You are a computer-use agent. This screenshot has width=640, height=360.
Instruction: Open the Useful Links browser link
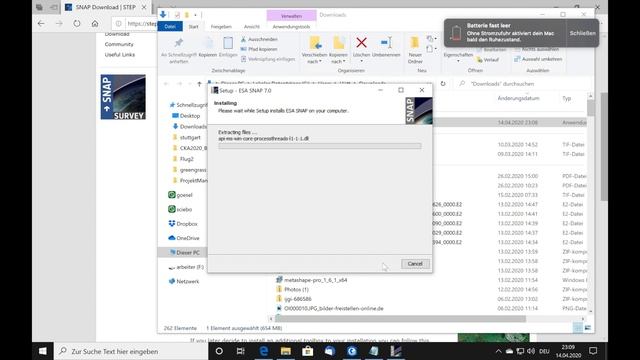[x=120, y=55]
